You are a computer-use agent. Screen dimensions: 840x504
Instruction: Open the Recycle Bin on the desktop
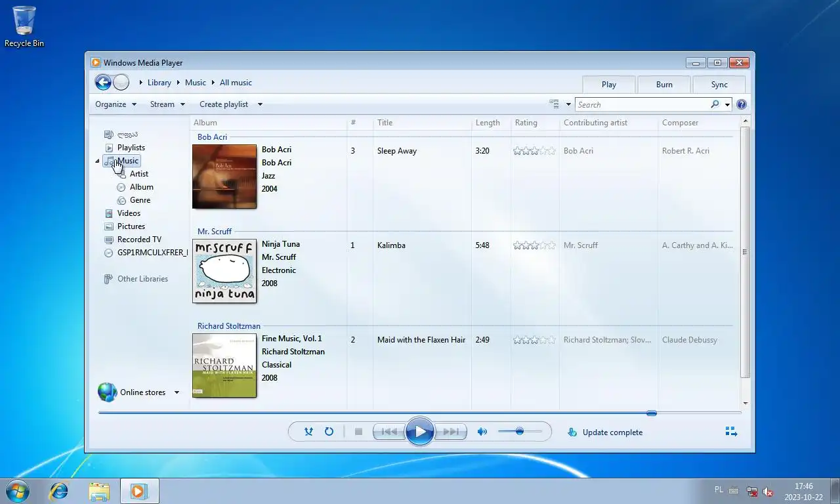[x=24, y=26]
